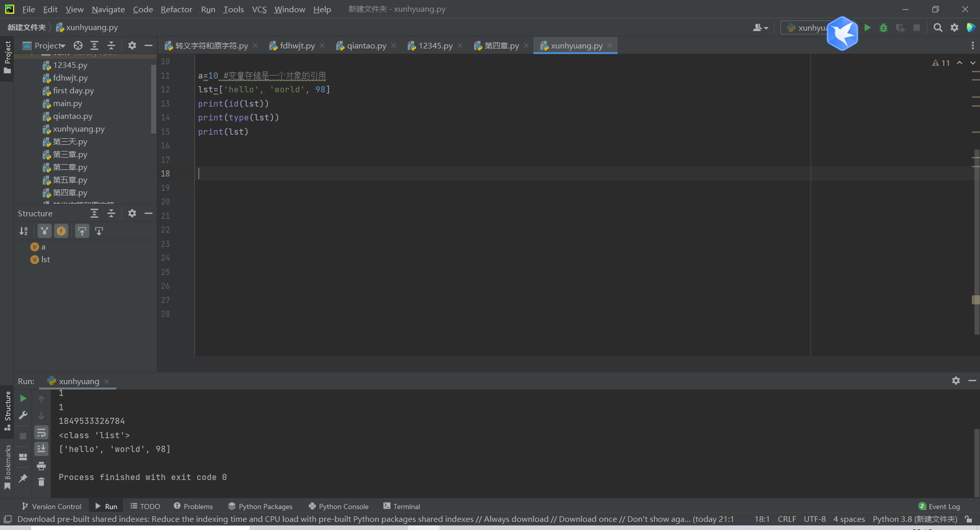The image size is (980, 530).
Task: Pin the run output with the pin icon
Action: (23, 478)
